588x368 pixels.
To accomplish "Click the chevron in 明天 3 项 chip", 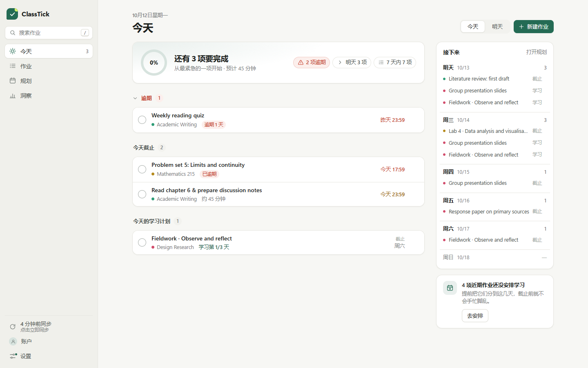I will point(340,62).
